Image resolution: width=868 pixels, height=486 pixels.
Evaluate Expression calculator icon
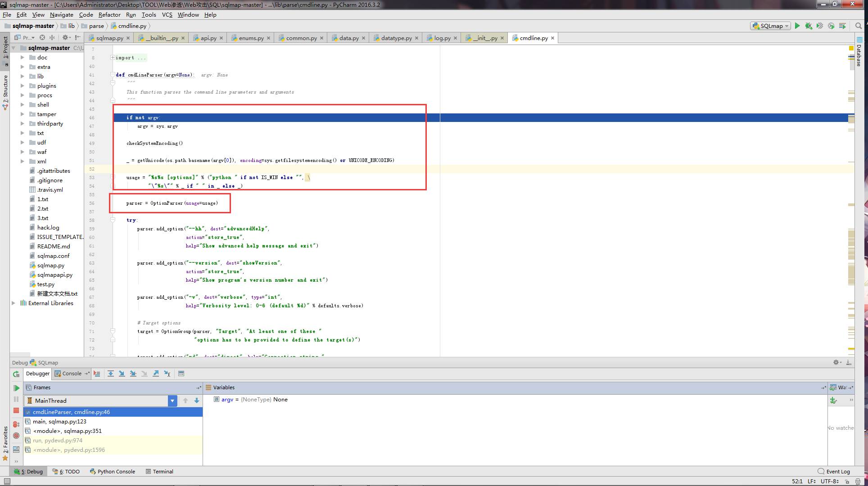pyautogui.click(x=181, y=373)
